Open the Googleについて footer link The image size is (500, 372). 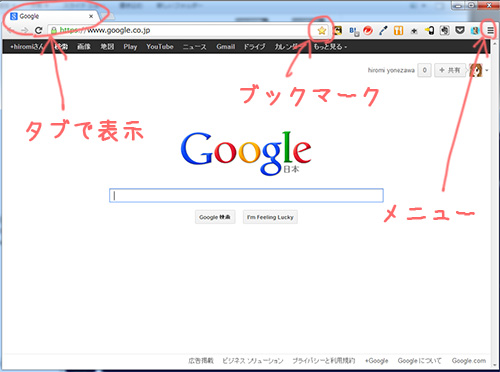coord(420,361)
